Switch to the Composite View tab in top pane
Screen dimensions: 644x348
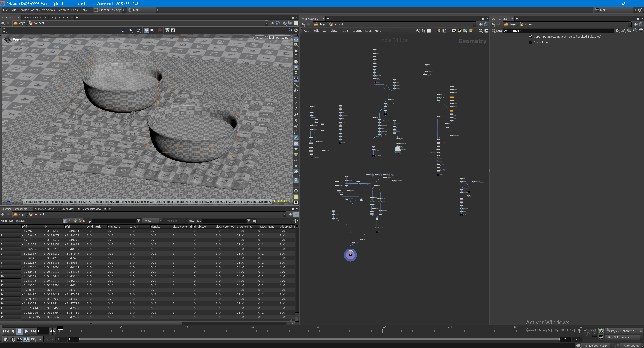[59, 17]
